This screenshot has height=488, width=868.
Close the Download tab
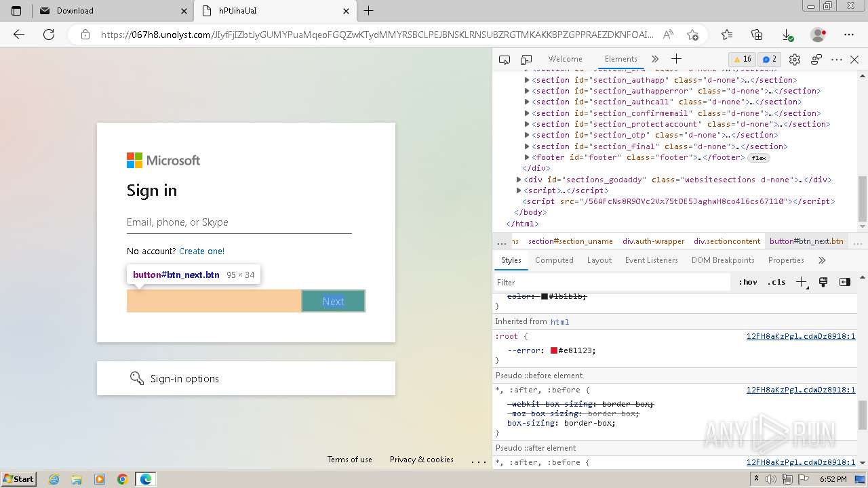tap(184, 11)
